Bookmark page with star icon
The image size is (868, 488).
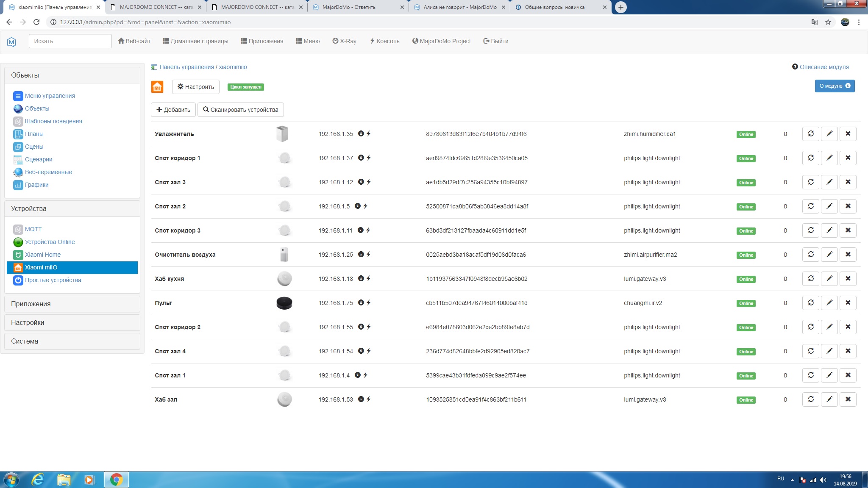point(828,22)
